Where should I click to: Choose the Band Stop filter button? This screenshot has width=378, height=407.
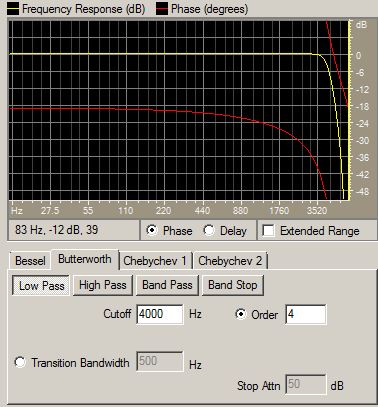[233, 285]
